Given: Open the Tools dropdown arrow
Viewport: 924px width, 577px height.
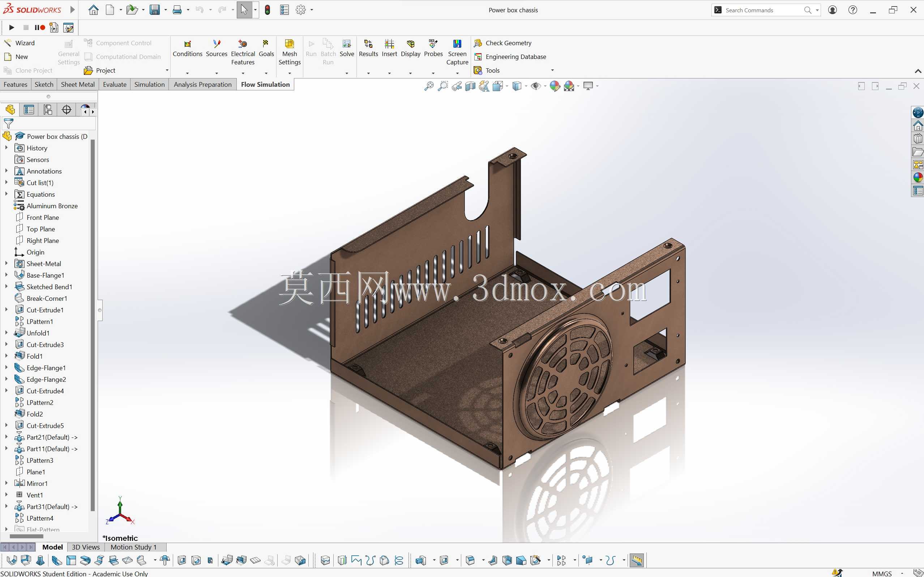Looking at the screenshot, I should [552, 70].
